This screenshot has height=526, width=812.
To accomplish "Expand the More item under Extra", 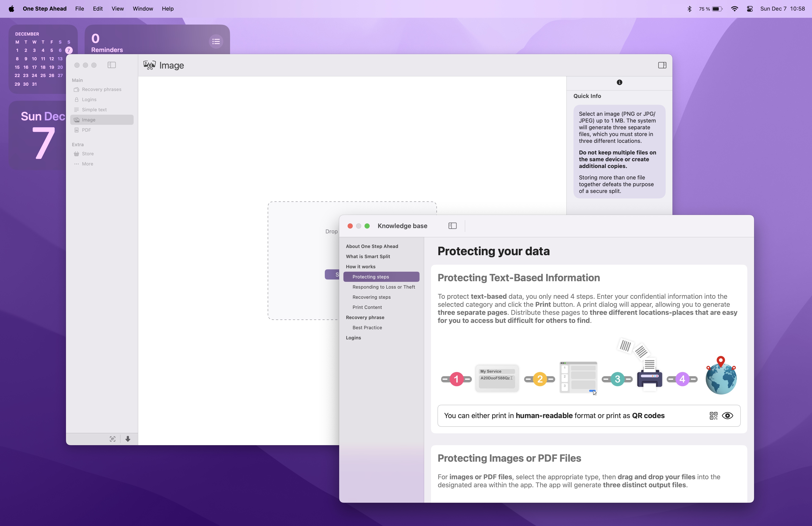I will [x=87, y=164].
